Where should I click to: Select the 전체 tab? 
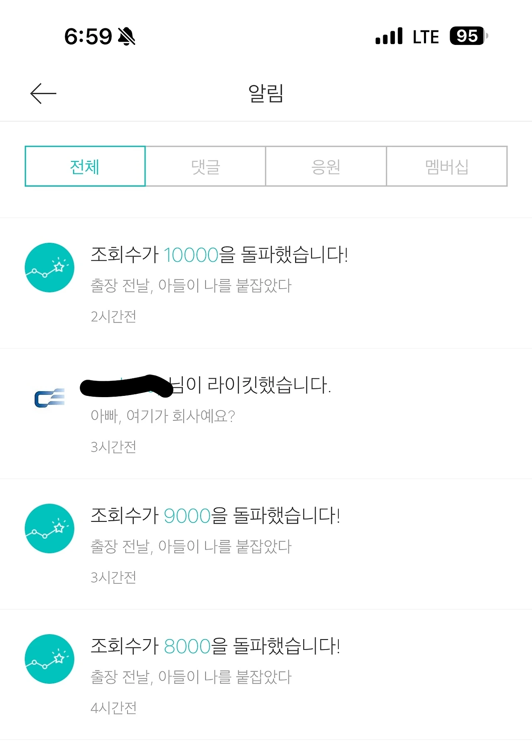point(85,166)
